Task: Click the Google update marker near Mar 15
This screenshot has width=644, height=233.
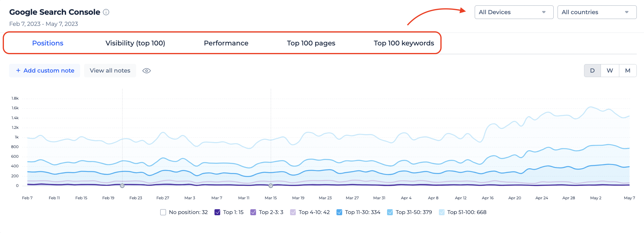Action: [271, 186]
